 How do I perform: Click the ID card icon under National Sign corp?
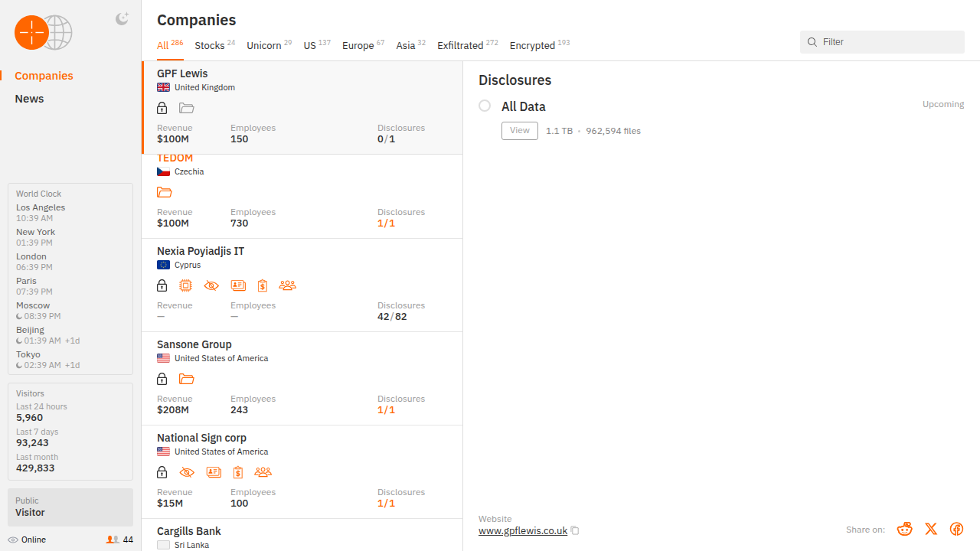[x=214, y=472]
